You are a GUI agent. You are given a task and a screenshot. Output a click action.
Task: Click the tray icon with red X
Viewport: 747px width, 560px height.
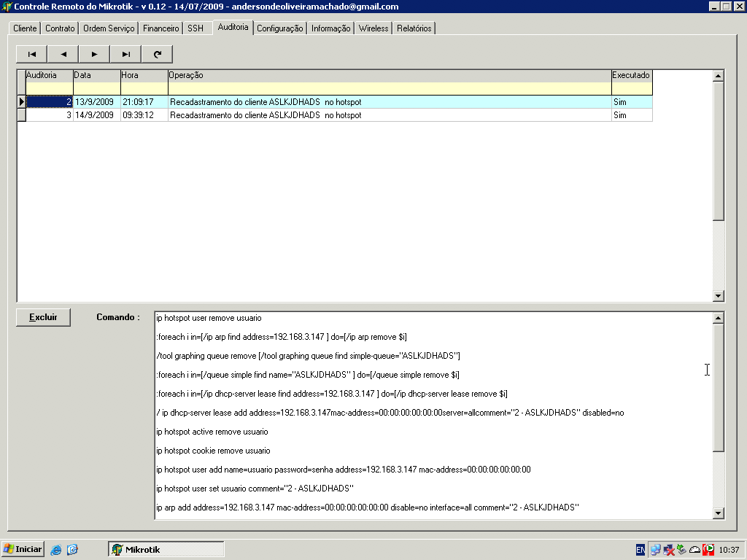669,550
